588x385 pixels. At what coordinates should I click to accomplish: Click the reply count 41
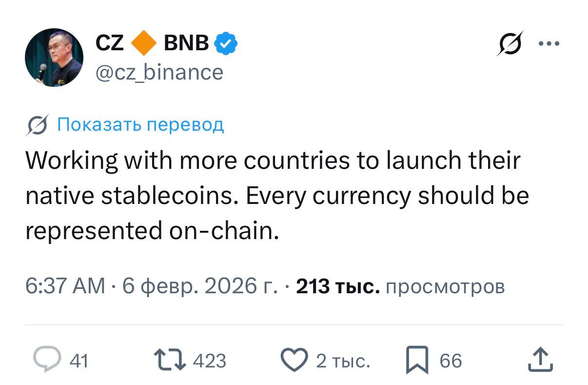(x=78, y=361)
